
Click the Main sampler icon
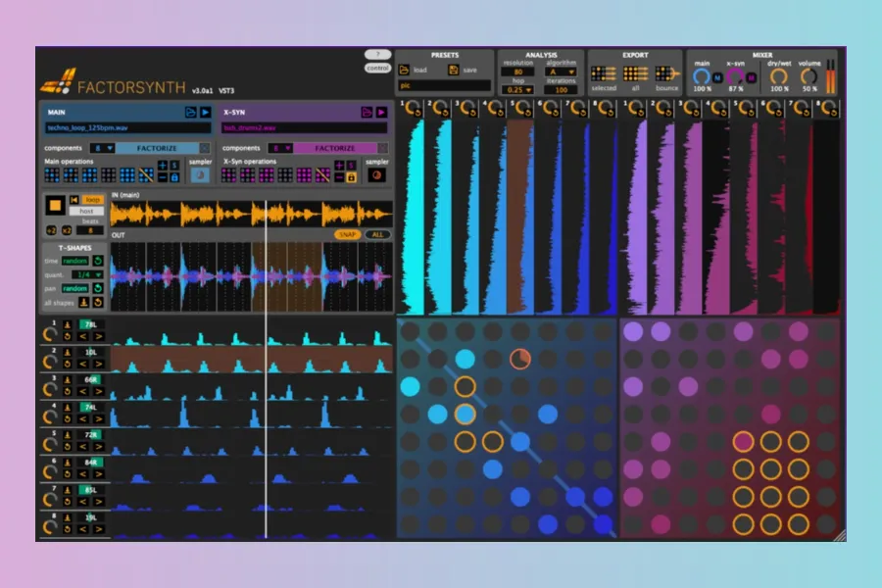click(200, 175)
